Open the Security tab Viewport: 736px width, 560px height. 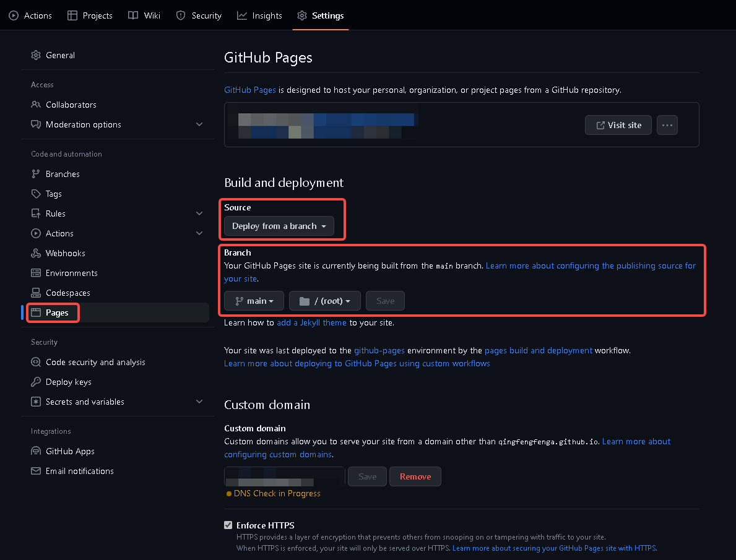coord(199,15)
